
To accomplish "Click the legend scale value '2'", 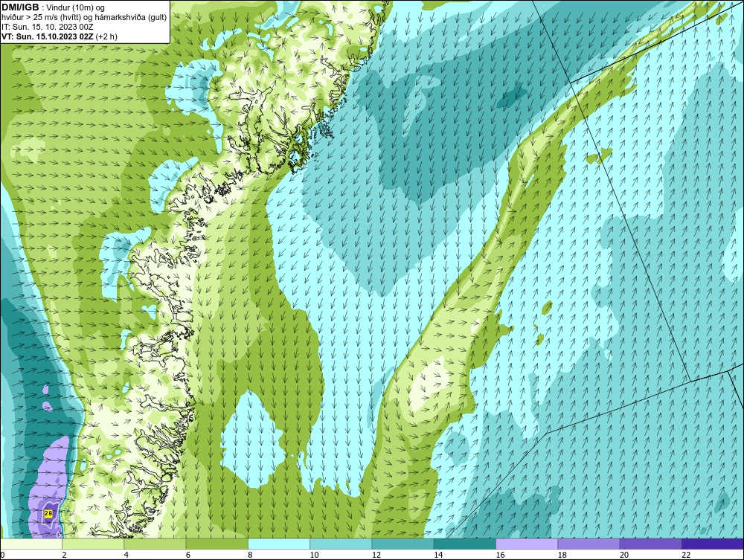I will coord(64,556).
